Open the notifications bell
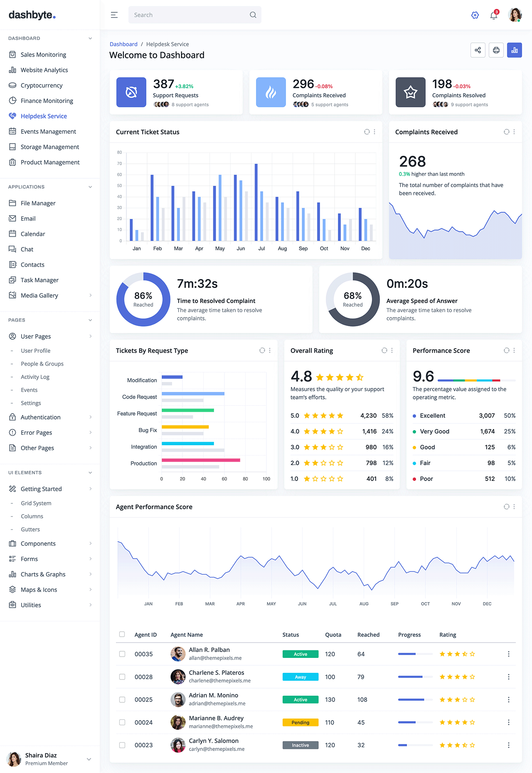Screen dimensions: 532x773 493,15
